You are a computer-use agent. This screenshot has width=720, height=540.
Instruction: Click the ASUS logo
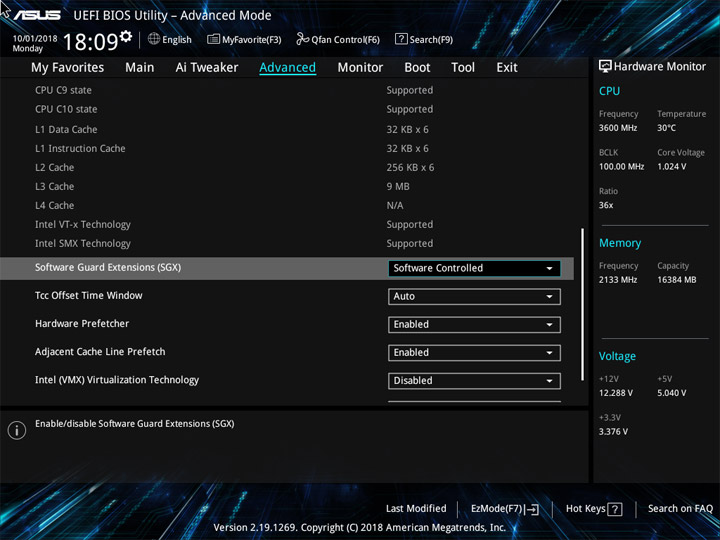(37, 15)
